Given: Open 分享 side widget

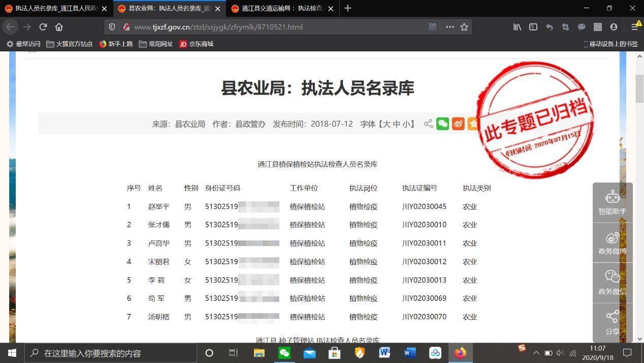Looking at the screenshot, I should (613, 323).
